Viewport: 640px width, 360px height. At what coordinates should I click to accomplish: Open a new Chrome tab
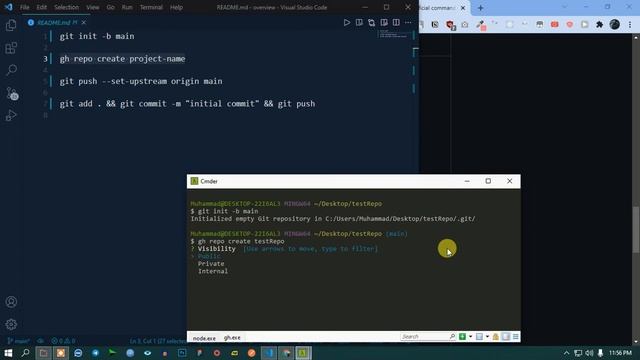coord(480,8)
